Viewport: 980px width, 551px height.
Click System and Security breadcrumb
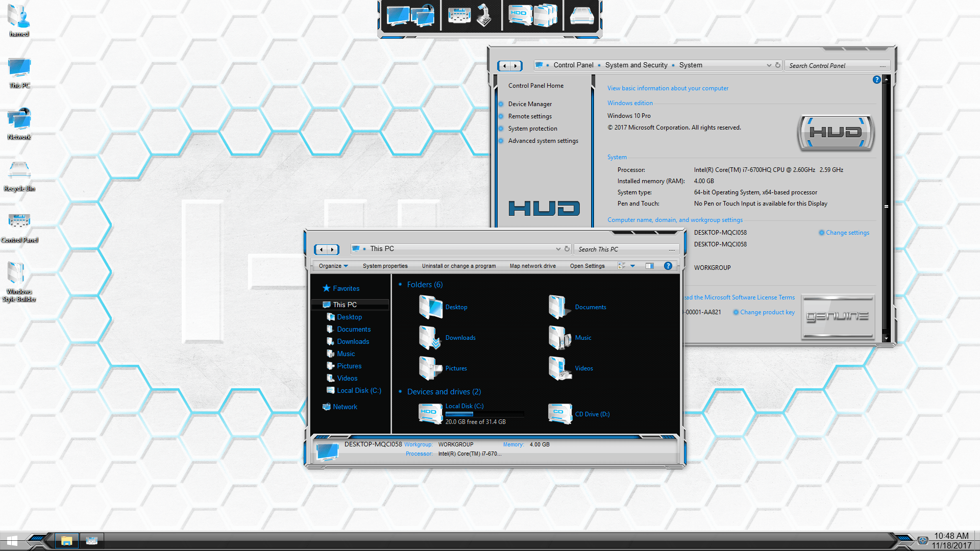click(x=636, y=65)
